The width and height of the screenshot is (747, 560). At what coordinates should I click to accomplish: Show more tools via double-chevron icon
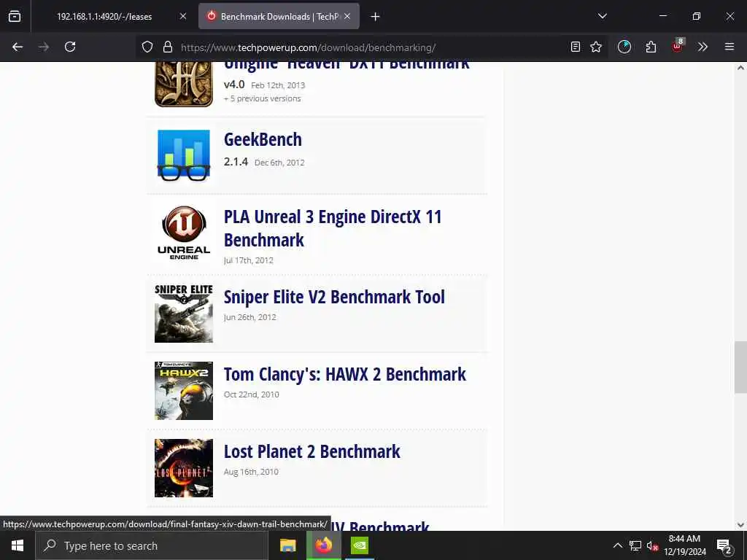click(x=703, y=47)
